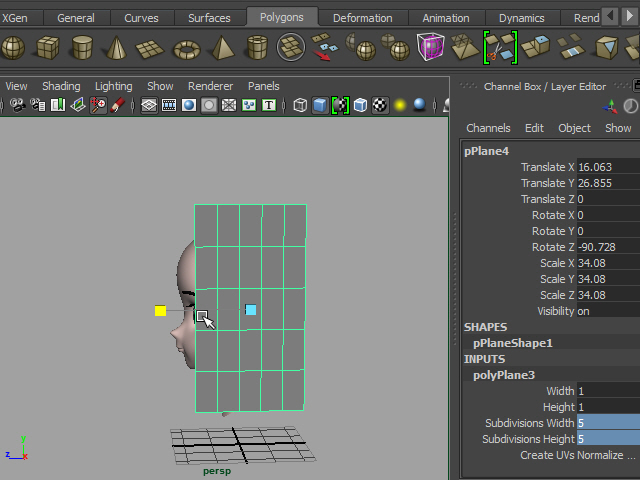Toggle smooth shade all blue cube
Image resolution: width=640 pixels, height=480 pixels.
pos(320,105)
